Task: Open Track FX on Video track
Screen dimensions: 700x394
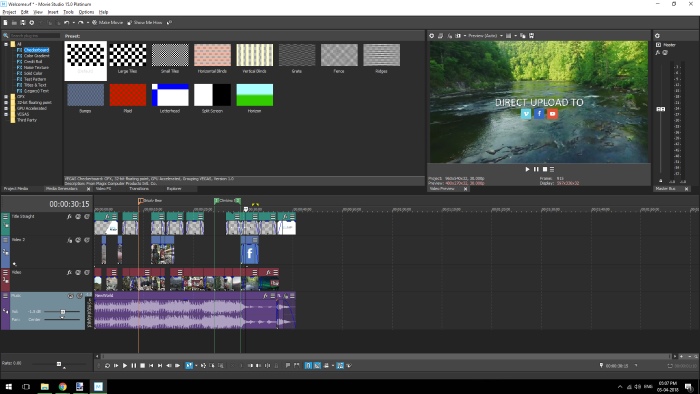Action: click(69, 272)
